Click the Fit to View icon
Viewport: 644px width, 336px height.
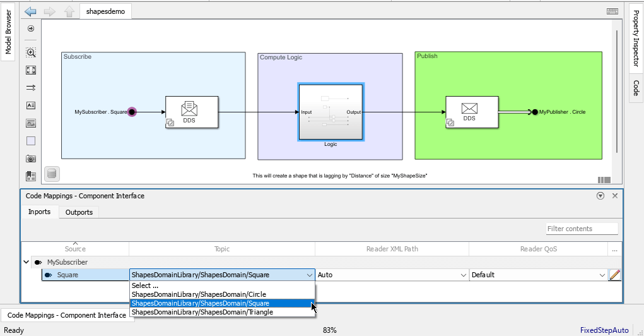(x=31, y=70)
